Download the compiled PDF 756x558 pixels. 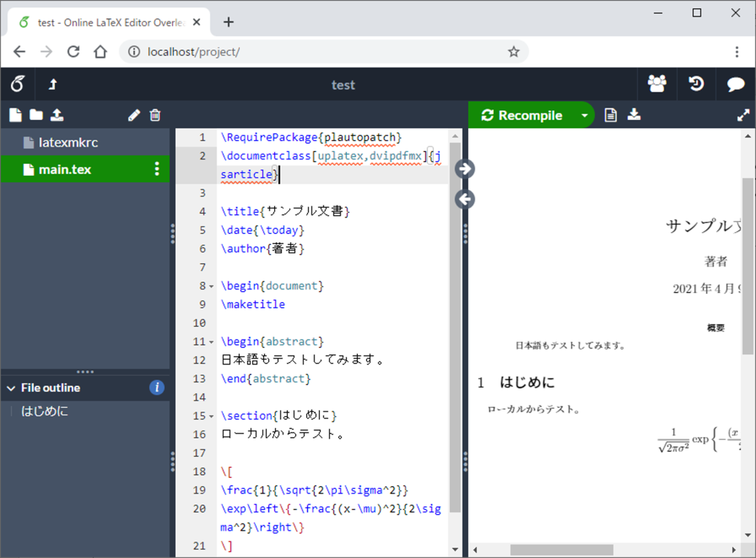(634, 115)
